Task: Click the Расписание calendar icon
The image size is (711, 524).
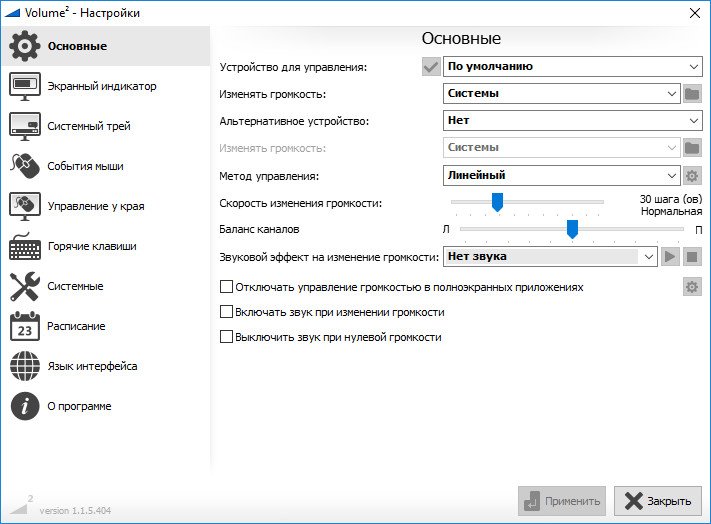Action: pyautogui.click(x=24, y=326)
